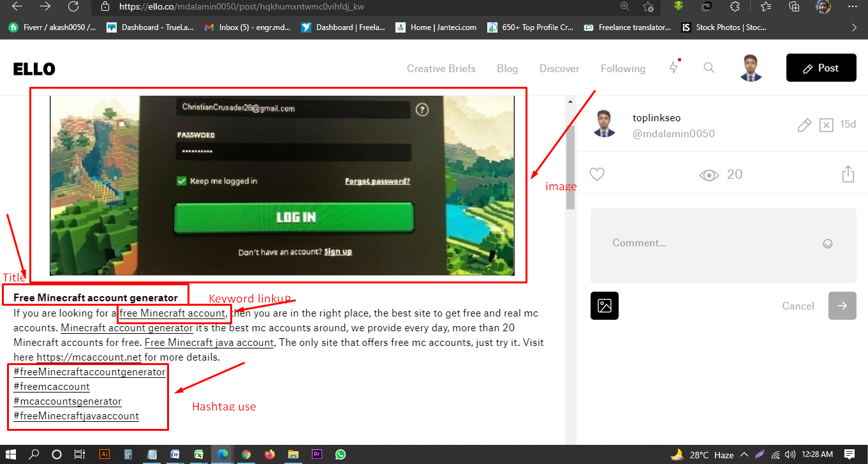Open hashtag #mcaccountsgenerator
Viewport: 868px width, 464px height.
pyautogui.click(x=68, y=401)
